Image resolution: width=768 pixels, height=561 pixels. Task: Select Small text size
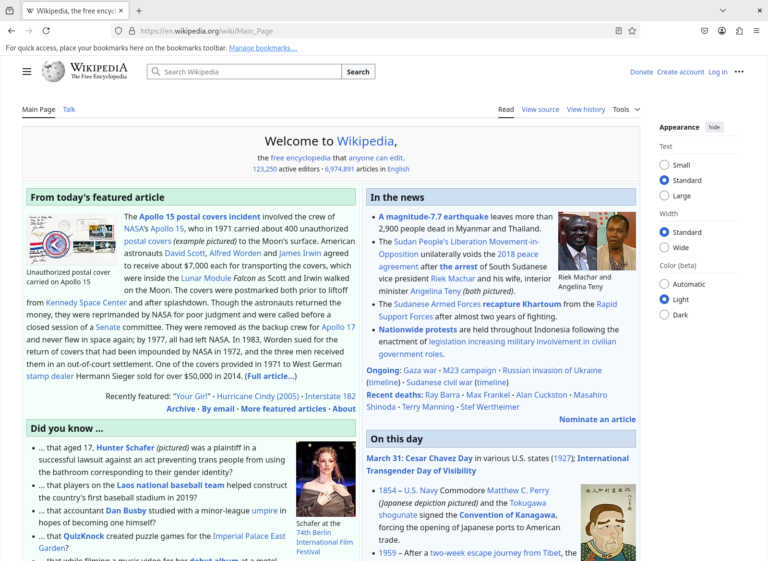pos(664,165)
